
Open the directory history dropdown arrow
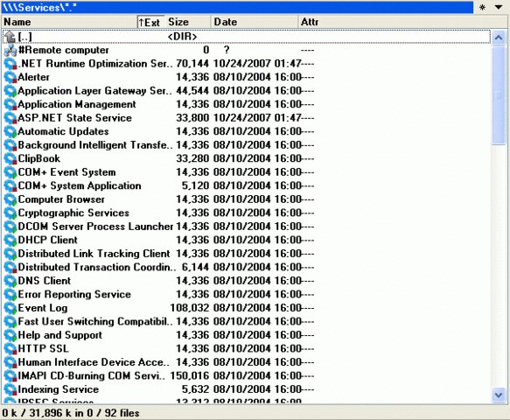499,7
